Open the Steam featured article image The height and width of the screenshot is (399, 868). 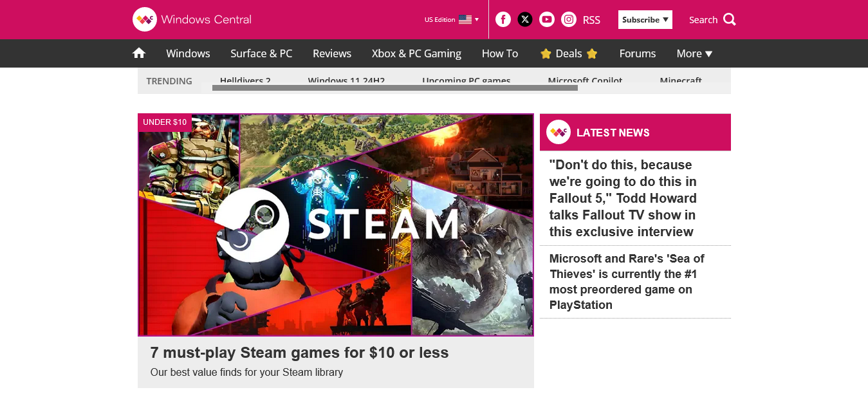pyautogui.click(x=336, y=225)
